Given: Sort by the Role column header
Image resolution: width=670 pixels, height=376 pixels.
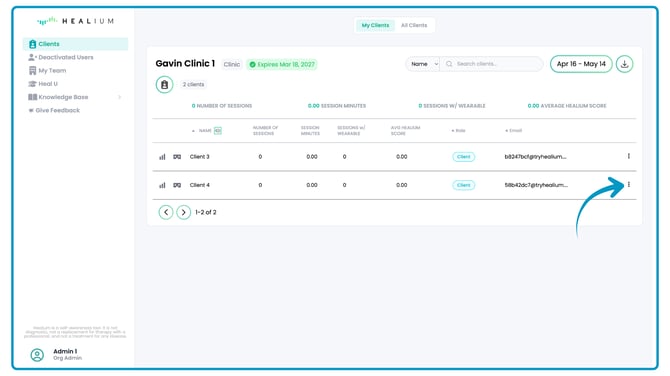Looking at the screenshot, I should pos(458,131).
